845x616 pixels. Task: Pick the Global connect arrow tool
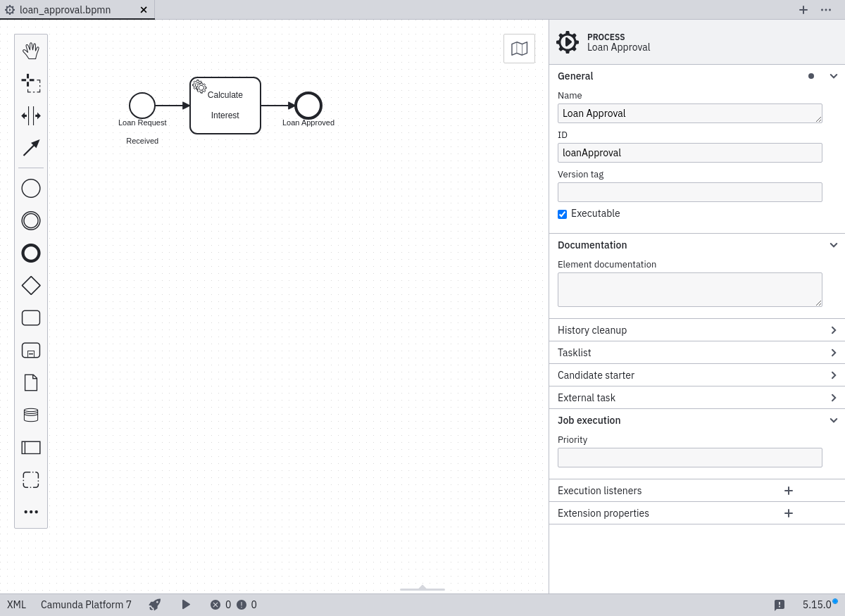(31, 148)
